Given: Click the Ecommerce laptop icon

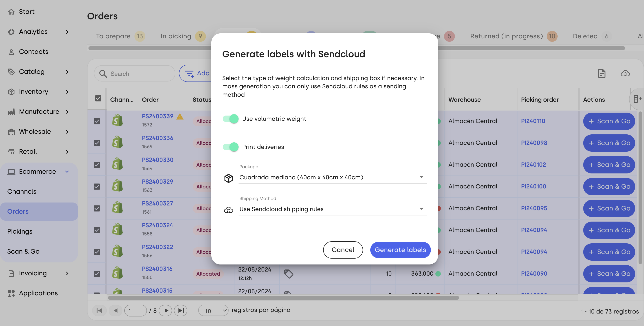Looking at the screenshot, I should click(11, 172).
